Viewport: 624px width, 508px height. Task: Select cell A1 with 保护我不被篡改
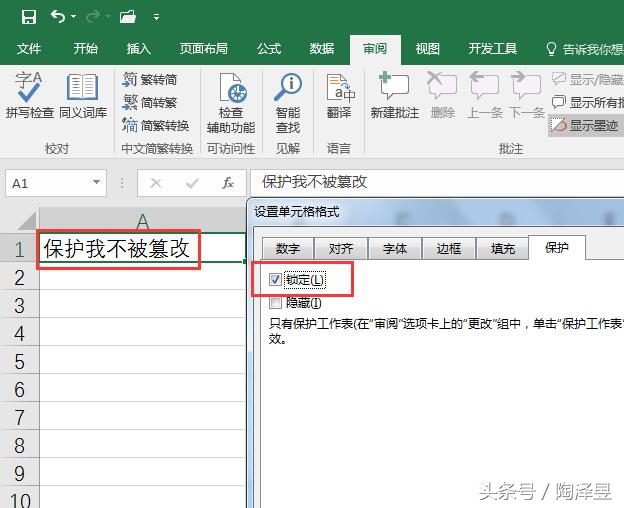coord(142,248)
